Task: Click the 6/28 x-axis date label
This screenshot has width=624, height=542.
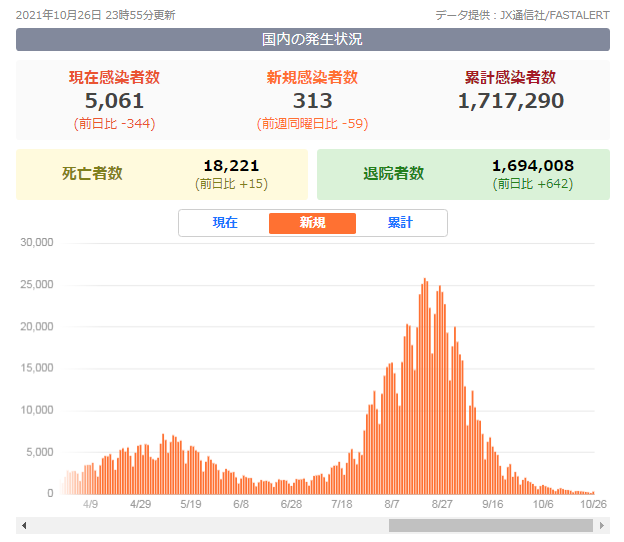Action: tap(291, 504)
